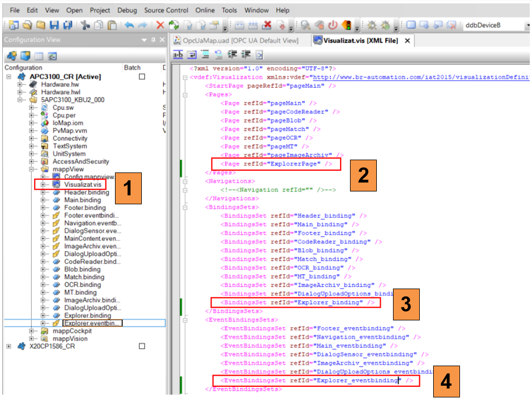
Task: Switch to the OpcUaMap.uad tab
Action: 234,41
